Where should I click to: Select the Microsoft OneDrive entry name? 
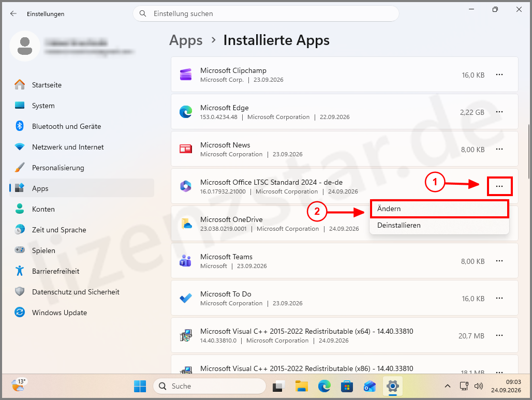(x=231, y=219)
